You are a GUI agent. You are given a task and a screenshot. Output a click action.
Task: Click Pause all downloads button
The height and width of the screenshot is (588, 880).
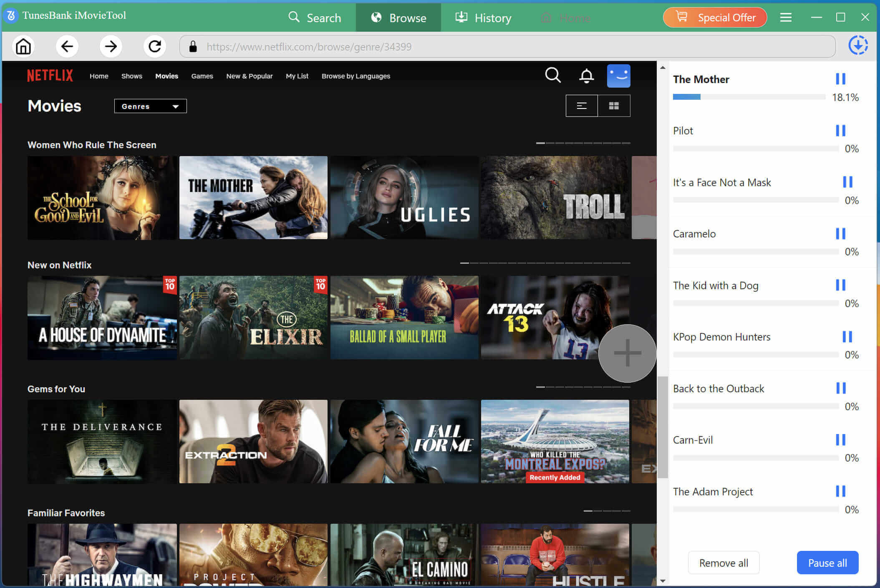coord(827,563)
